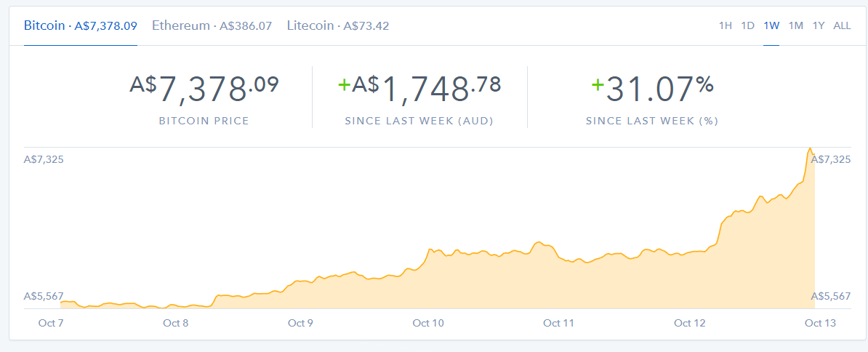
Task: Click the +A$1,748.78 weekly change value
Action: [419, 89]
